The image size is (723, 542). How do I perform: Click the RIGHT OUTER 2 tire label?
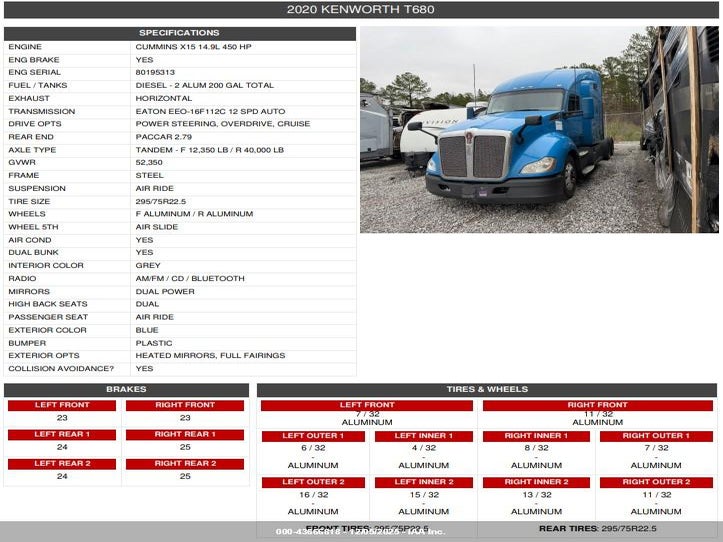click(656, 482)
